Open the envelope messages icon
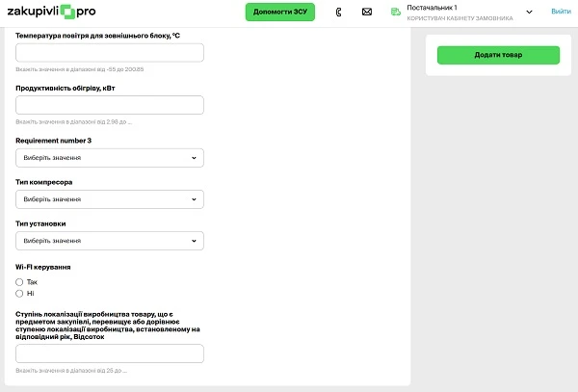This screenshot has width=578, height=392. click(x=367, y=12)
